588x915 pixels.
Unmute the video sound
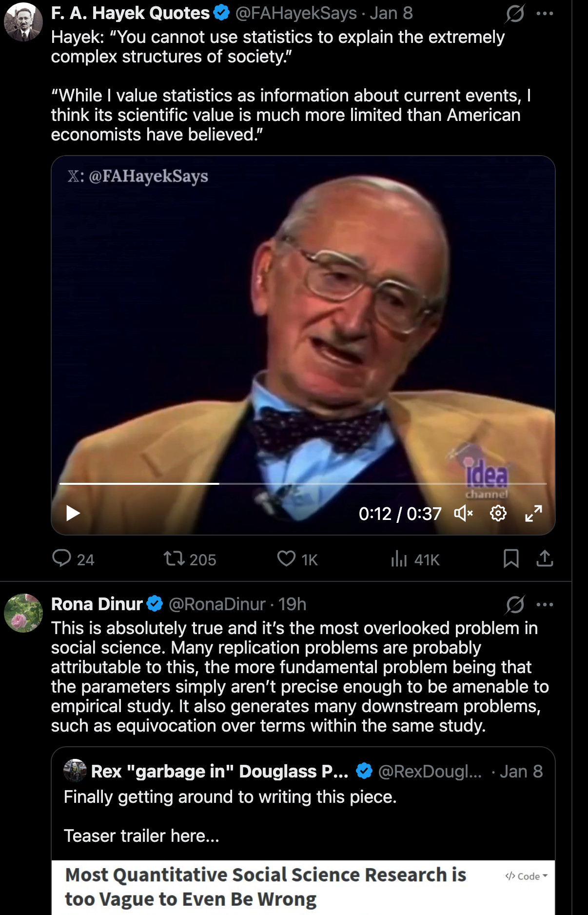(x=463, y=513)
